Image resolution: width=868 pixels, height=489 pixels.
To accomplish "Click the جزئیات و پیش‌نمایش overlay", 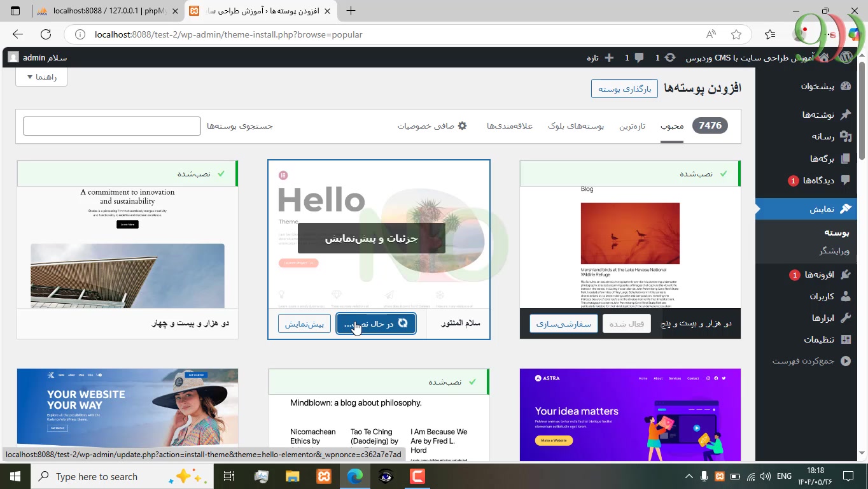I will pyautogui.click(x=372, y=238).
